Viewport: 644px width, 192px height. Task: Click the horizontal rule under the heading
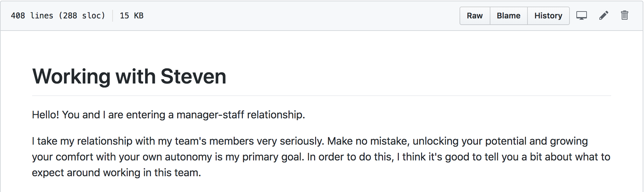click(321, 96)
